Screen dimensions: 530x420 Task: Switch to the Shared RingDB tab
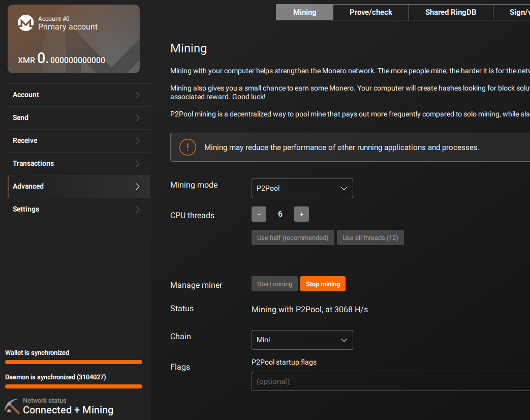[x=451, y=12]
